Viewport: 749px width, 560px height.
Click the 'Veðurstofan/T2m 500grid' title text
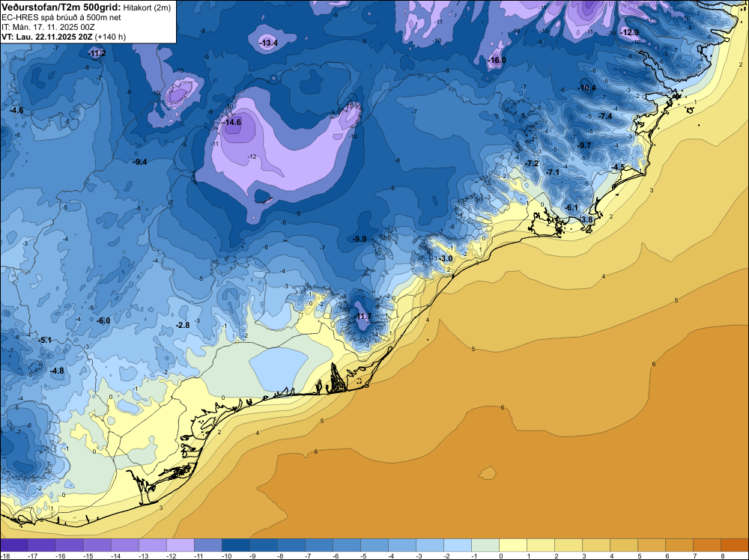point(61,7)
